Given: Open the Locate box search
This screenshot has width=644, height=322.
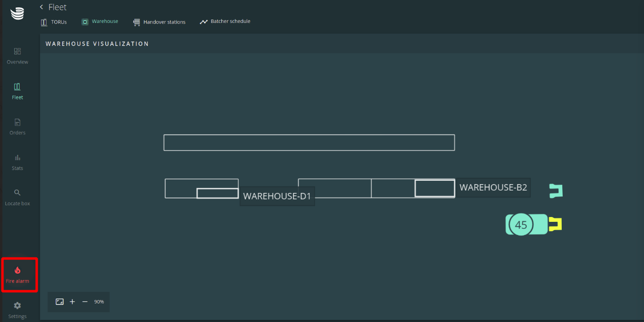Looking at the screenshot, I should click(18, 197).
